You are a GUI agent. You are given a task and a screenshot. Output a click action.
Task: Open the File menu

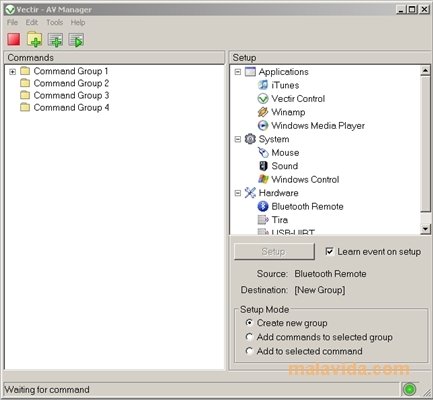(x=12, y=22)
